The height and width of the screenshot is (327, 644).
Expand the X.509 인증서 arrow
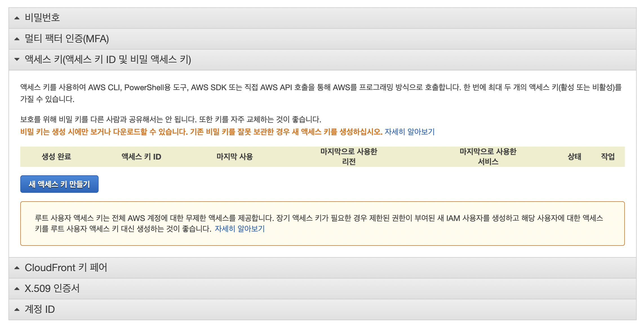pos(17,289)
